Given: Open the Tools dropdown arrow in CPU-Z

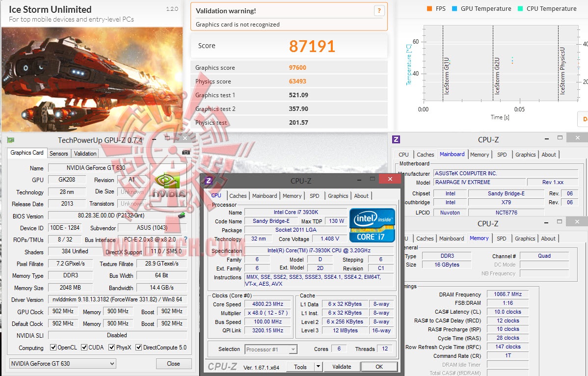Looking at the screenshot, I should tap(318, 367).
